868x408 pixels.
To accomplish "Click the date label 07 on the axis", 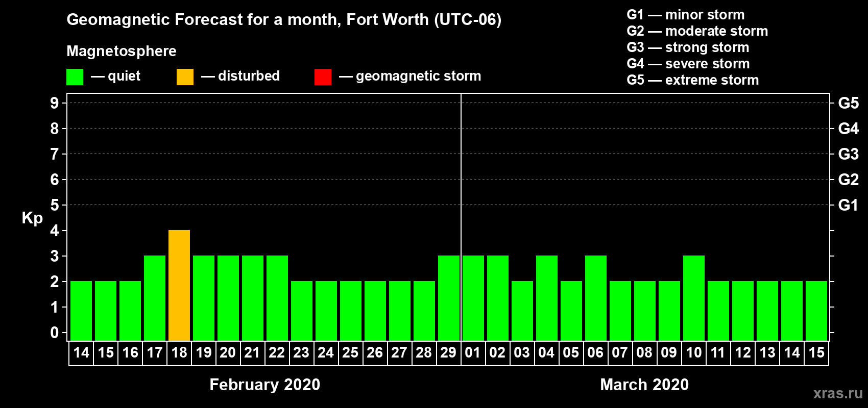I will point(620,352).
